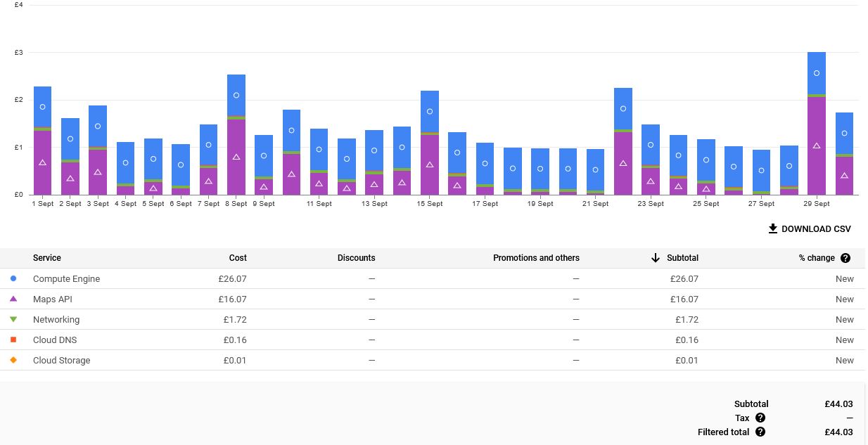Select the Maps API service row name
This screenshot has width=868, height=445.
53,299
